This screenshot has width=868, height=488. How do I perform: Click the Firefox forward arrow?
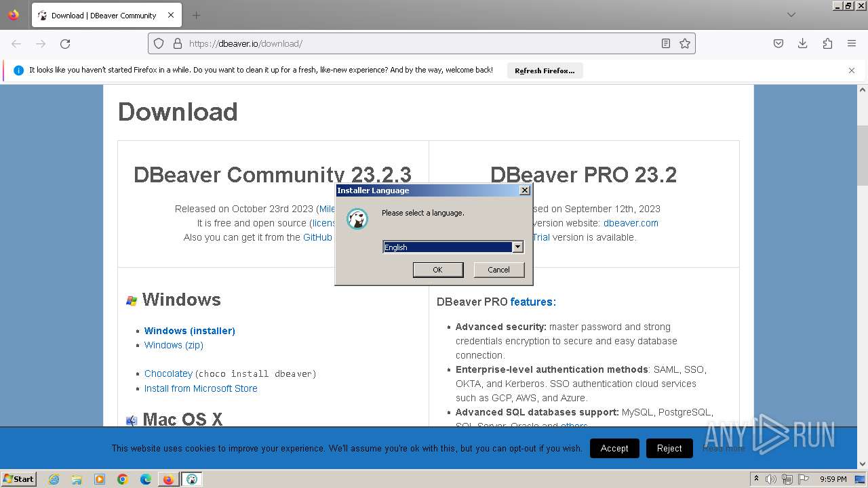pyautogui.click(x=41, y=43)
